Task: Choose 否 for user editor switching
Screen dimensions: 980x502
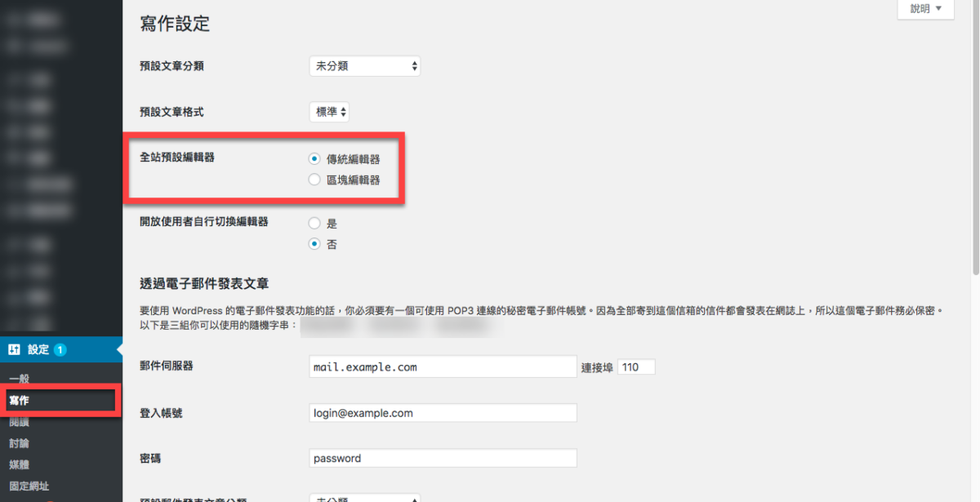Action: click(314, 243)
